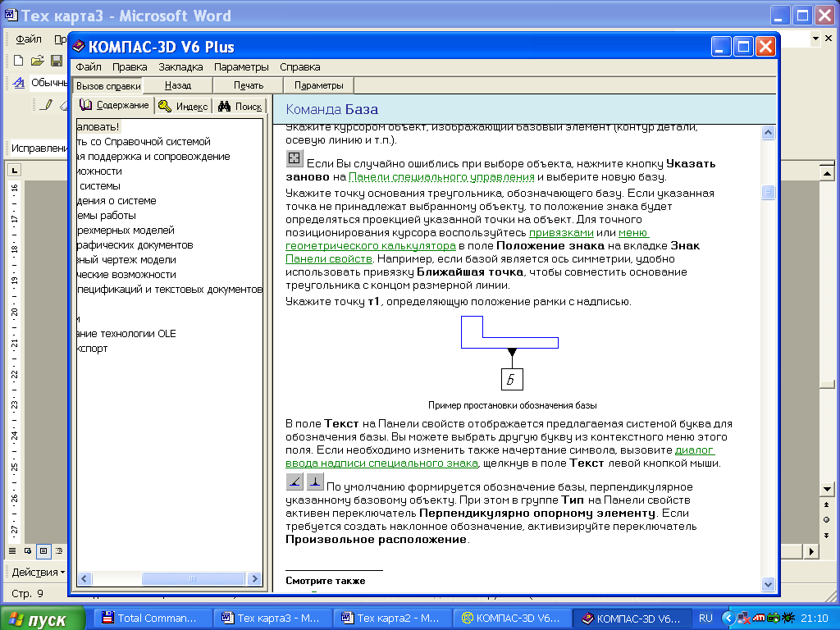Open the Файл menu in Word window
Screen dimensions: 840x630
[x=29, y=39]
